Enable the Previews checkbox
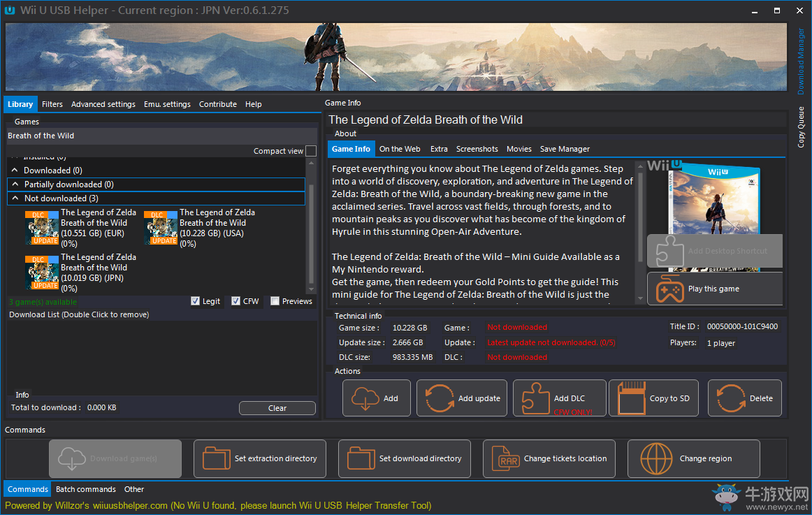The width and height of the screenshot is (812, 515). [275, 300]
